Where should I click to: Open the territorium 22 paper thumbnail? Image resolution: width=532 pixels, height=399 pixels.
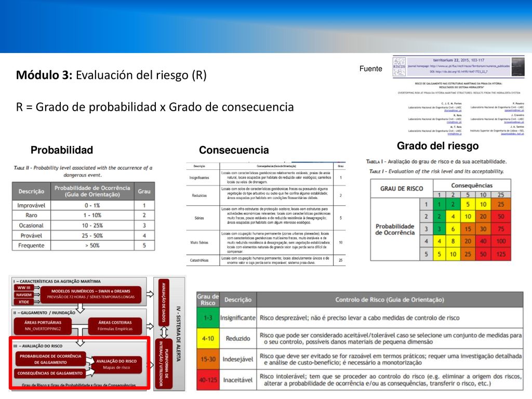(x=459, y=96)
